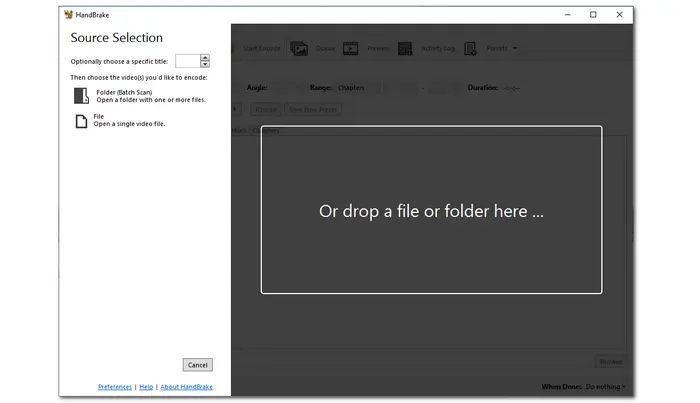The width and height of the screenshot is (700, 403).
Task: Click the Activity Log icon in the toolbar
Action: click(405, 48)
